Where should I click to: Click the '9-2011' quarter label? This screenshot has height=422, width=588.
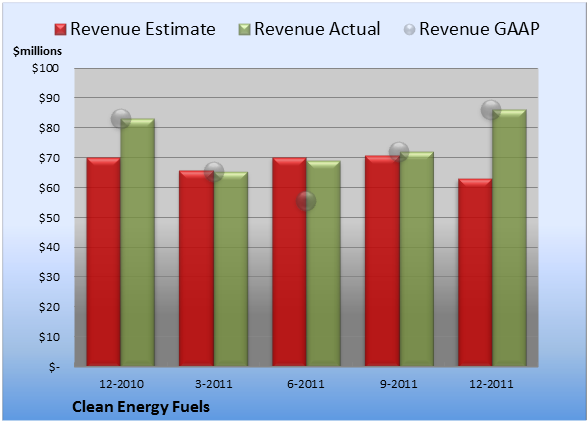(399, 384)
